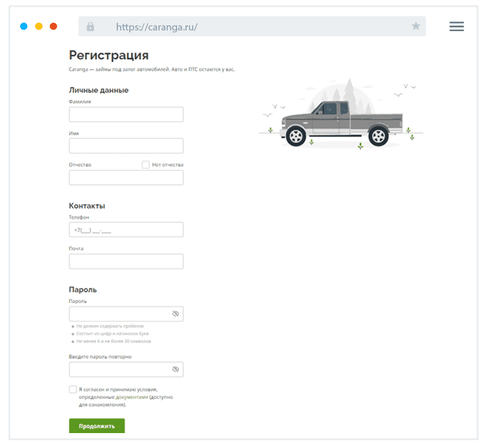This screenshot has height=448, width=487.
Task: Click into the Фамилия input field
Action: click(x=126, y=115)
